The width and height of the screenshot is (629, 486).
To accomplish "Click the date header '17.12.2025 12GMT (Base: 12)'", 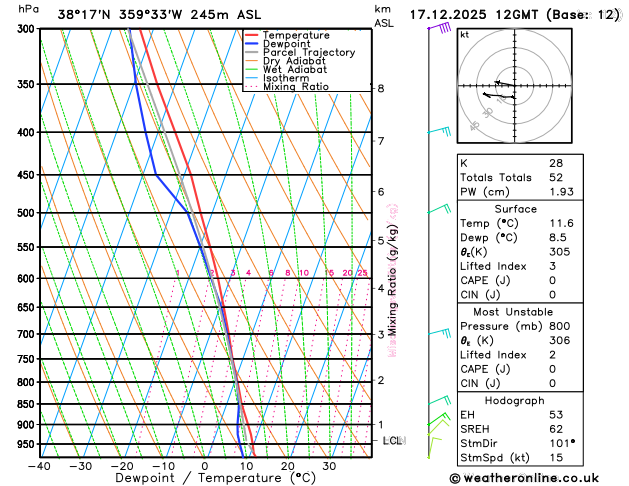I will [515, 15].
